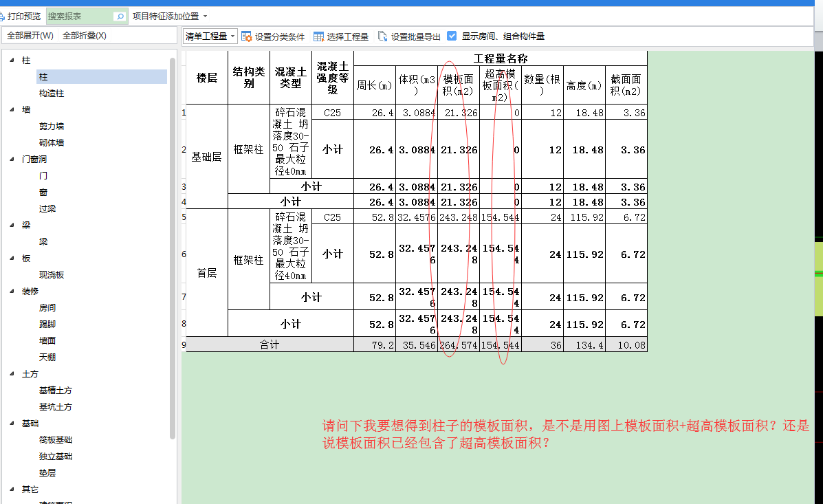Screen dimensions: 823x504
Task: Select 窗 in the tree
Action: click(x=43, y=192)
